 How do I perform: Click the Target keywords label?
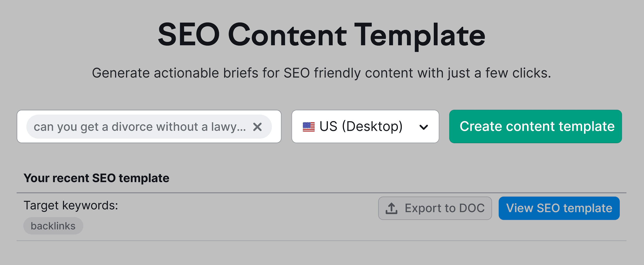tap(71, 205)
